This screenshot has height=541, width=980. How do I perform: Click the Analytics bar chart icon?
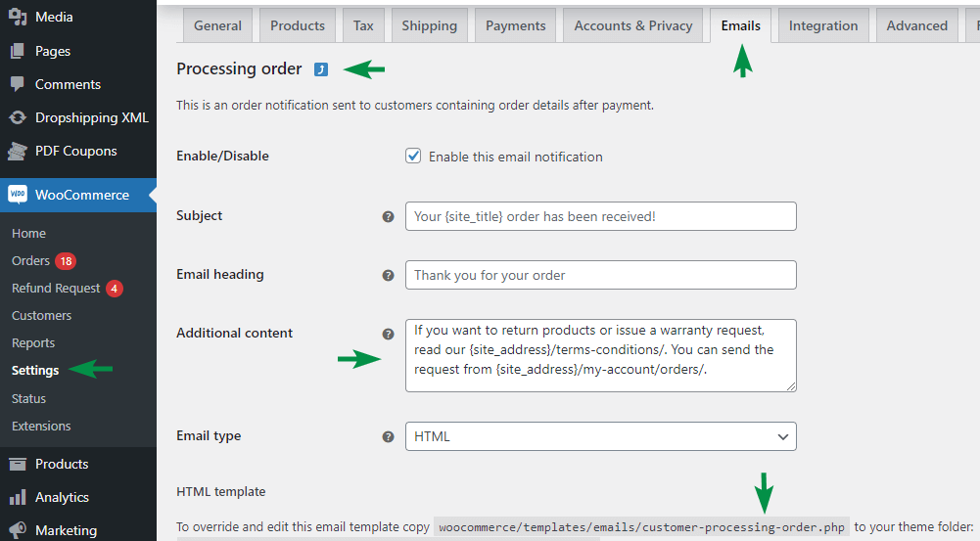pyautogui.click(x=18, y=497)
